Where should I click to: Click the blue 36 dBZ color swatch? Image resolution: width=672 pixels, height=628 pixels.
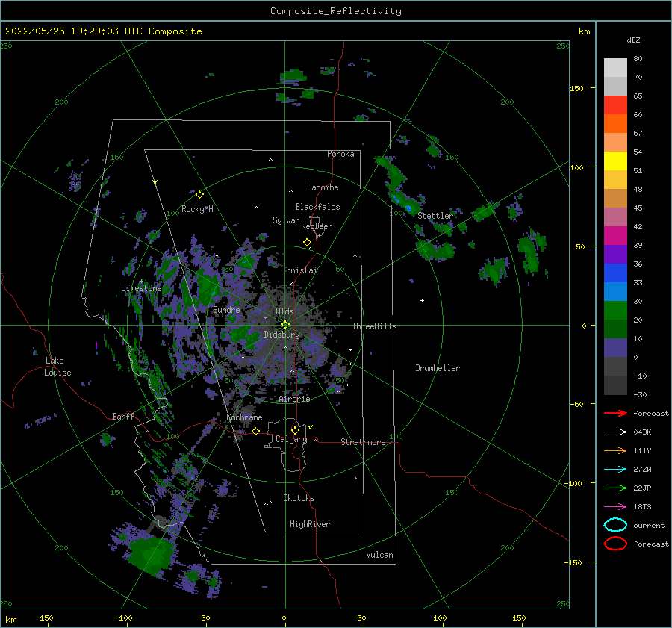615,273
